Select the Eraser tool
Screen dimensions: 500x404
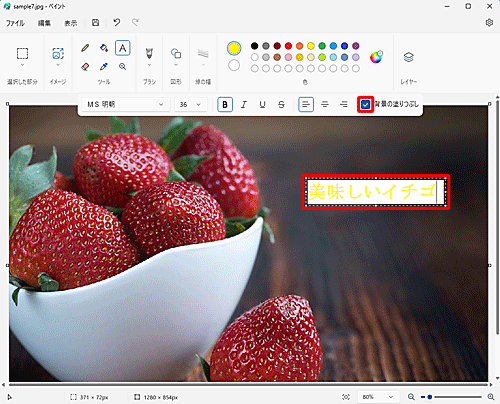point(85,67)
